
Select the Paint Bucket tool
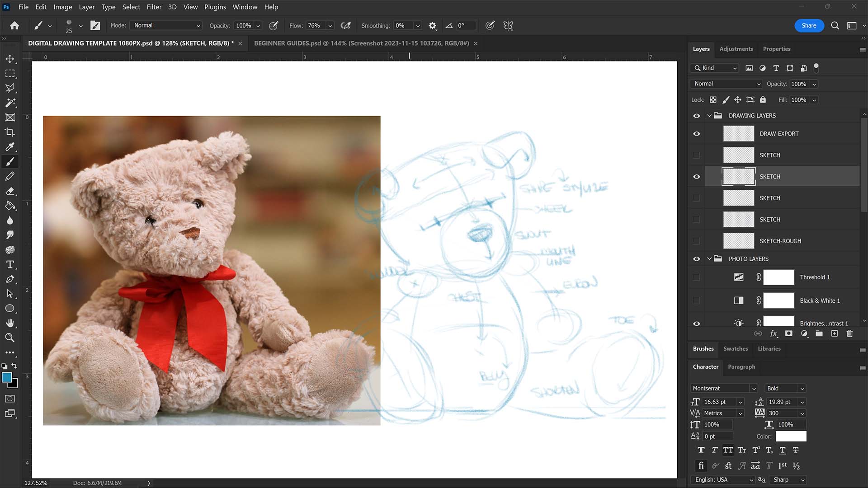(10, 206)
